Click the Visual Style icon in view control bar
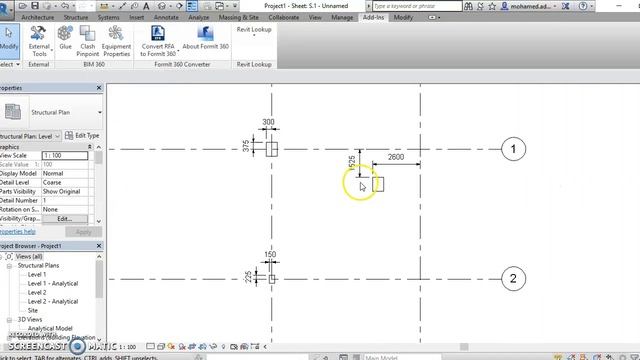Image resolution: width=640 pixels, height=360 pixels. [x=161, y=347]
